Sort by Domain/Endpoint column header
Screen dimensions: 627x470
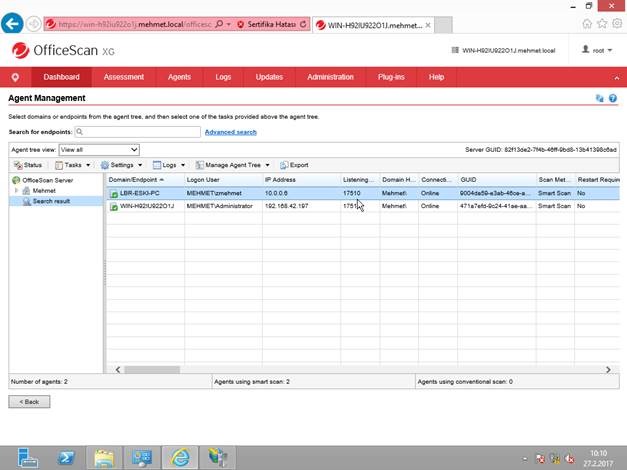[145, 180]
